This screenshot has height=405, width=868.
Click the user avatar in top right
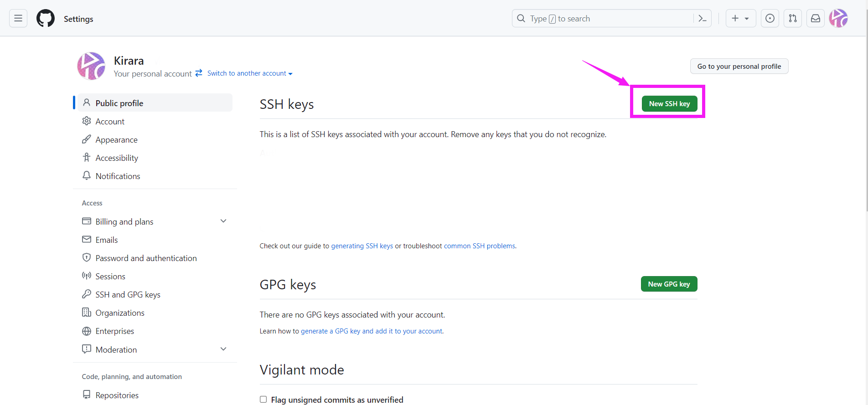[838, 18]
